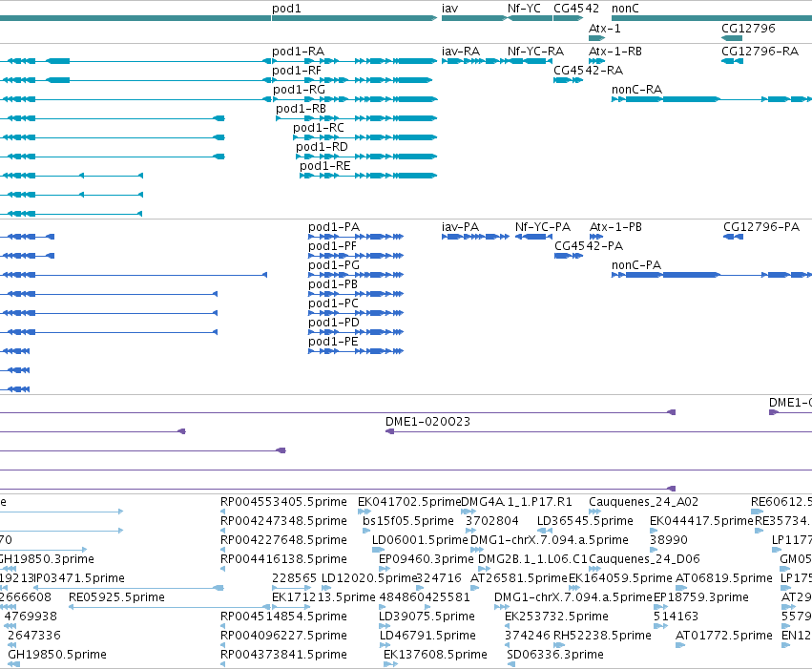Click the AT26581.5prime EST label
812x669 pixels.
click(519, 578)
